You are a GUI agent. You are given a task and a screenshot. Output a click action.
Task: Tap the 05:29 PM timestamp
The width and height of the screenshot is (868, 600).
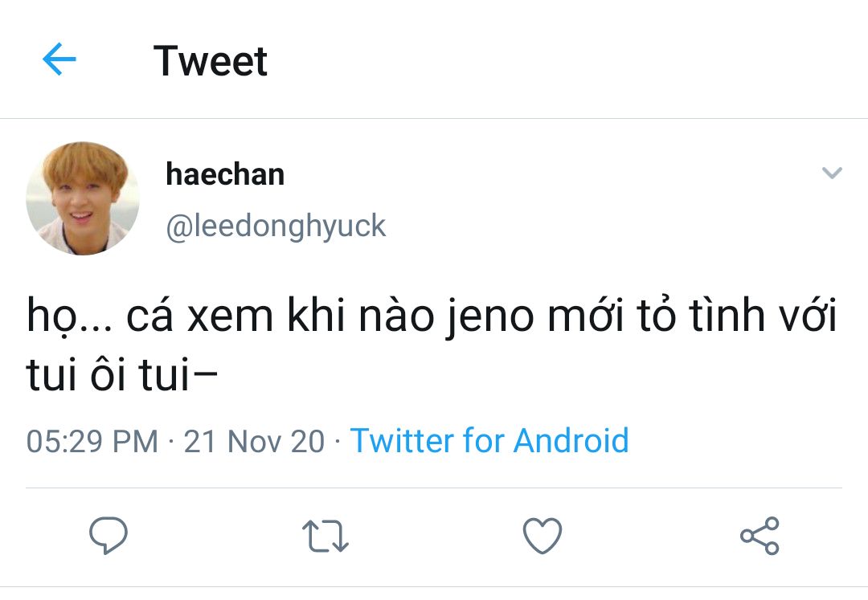point(92,441)
